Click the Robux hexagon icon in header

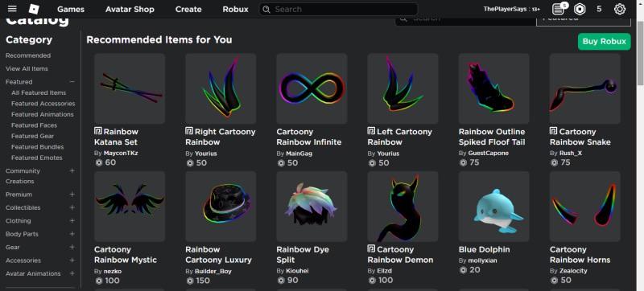[580, 9]
